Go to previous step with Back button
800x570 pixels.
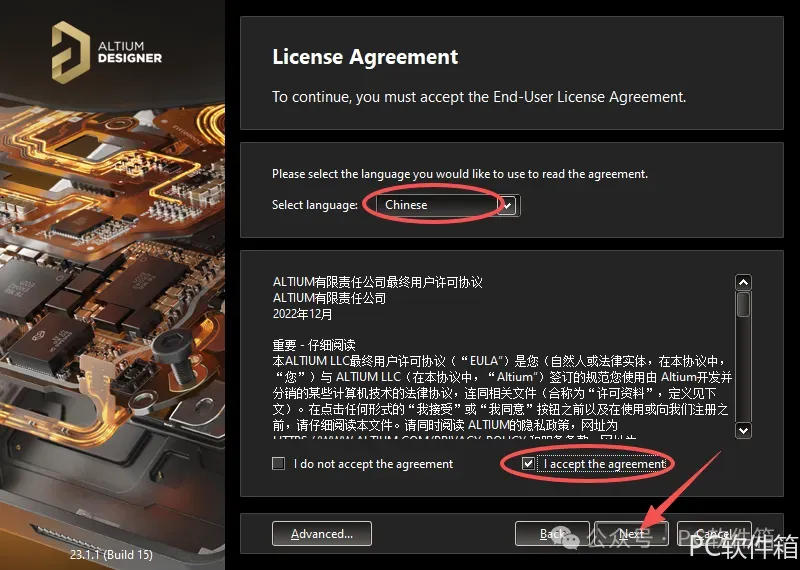tap(552, 534)
